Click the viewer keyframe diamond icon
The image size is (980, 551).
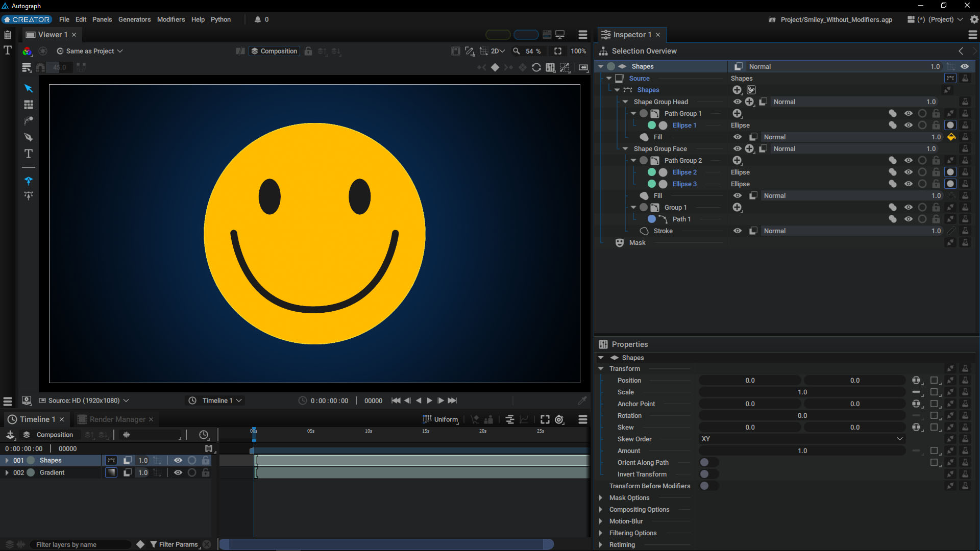(495, 67)
